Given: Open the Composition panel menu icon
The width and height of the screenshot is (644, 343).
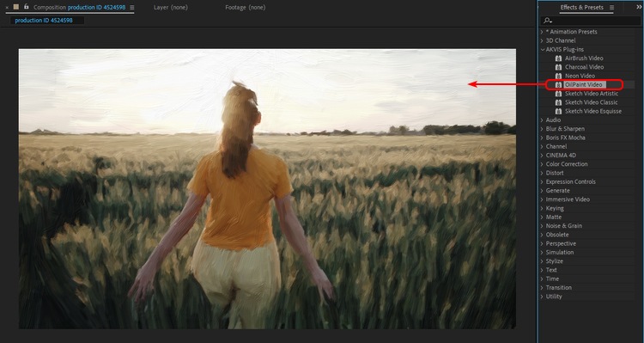Looking at the screenshot, I should coord(132,8).
